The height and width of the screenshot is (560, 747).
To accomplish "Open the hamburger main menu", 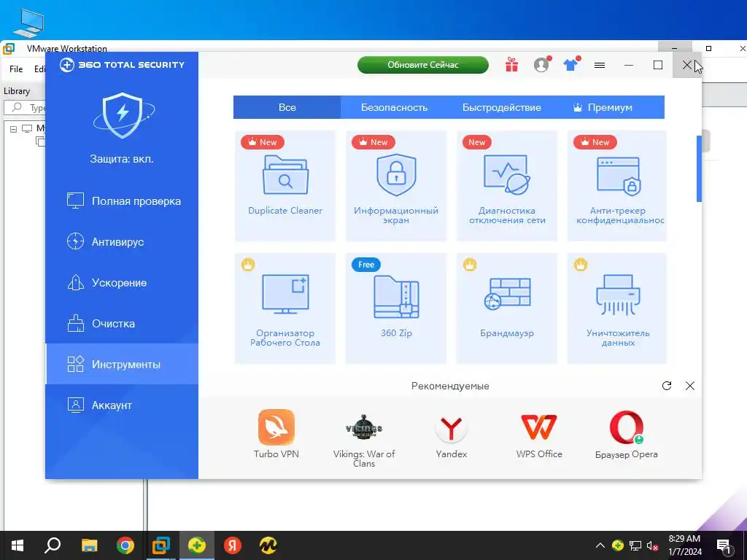I will coord(600,65).
